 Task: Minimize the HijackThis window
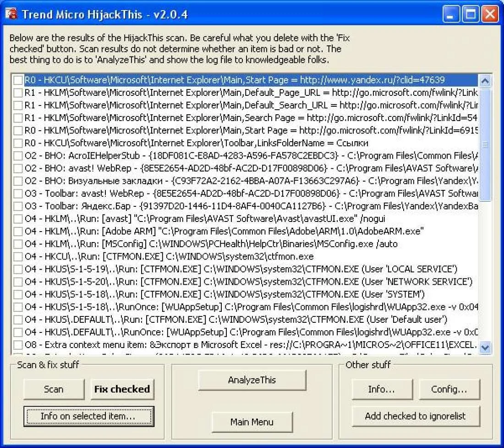click(451, 14)
